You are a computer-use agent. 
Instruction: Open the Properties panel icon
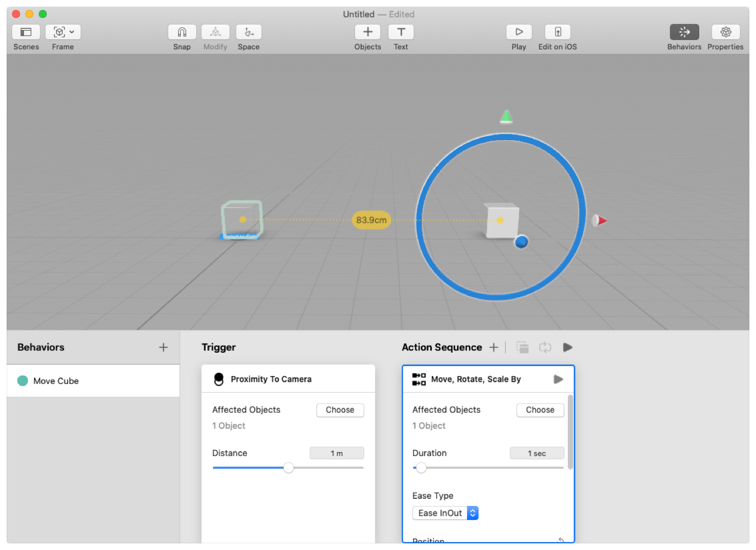tap(725, 32)
